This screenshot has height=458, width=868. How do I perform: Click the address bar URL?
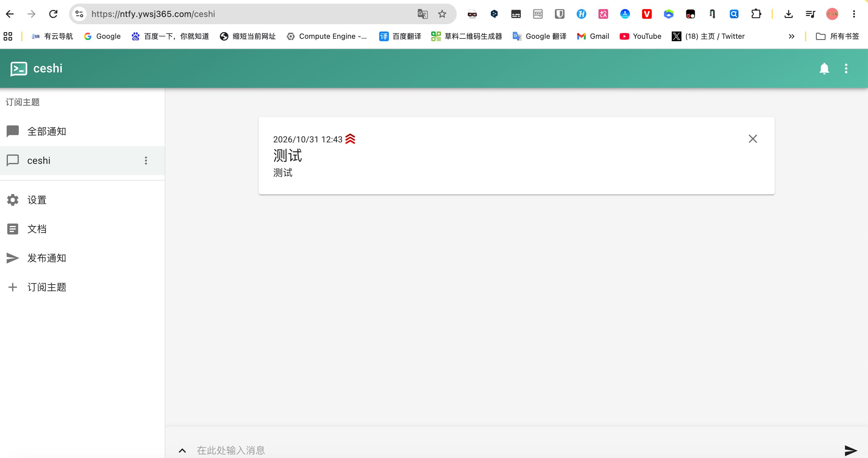click(153, 14)
